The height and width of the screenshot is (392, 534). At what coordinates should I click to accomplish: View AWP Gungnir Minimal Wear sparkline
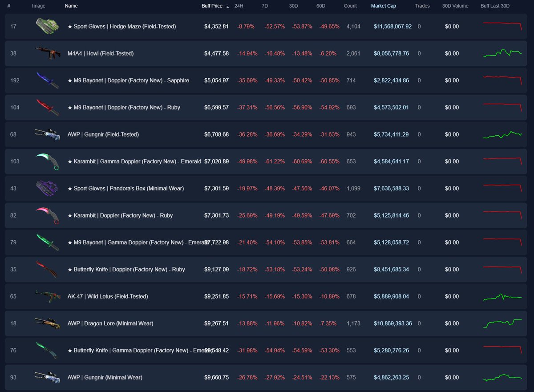pos(503,377)
